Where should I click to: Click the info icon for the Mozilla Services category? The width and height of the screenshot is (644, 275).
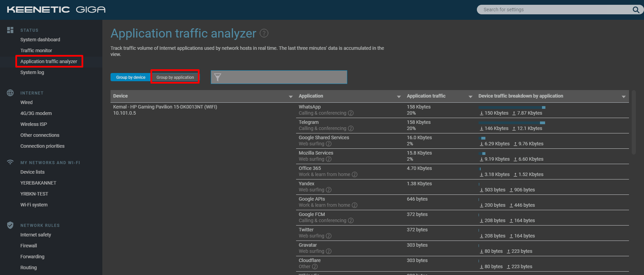point(328,159)
